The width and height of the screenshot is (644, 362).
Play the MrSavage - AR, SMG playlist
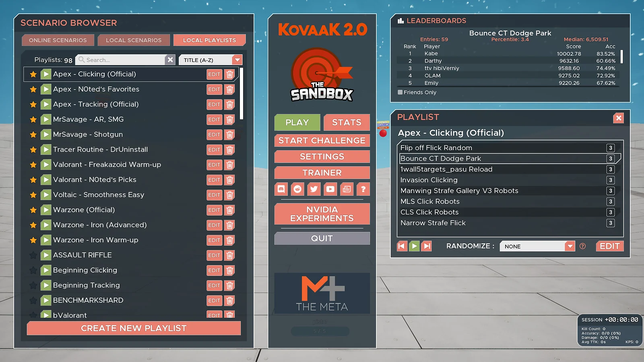click(x=46, y=119)
